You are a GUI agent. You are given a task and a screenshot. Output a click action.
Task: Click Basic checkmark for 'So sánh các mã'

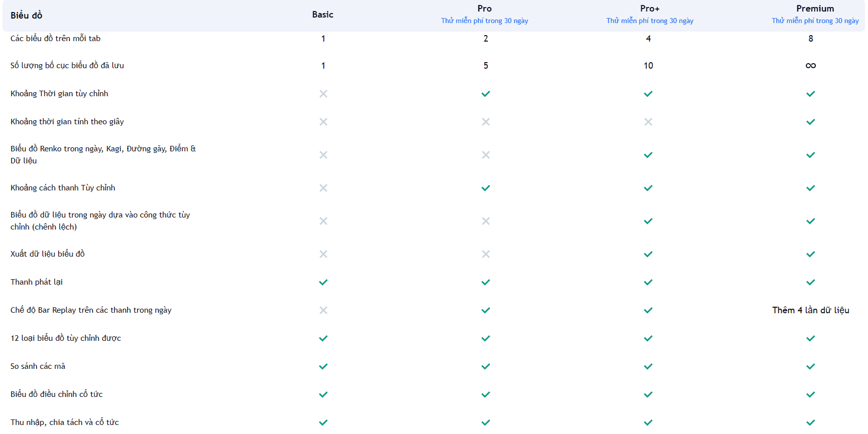coord(323,366)
